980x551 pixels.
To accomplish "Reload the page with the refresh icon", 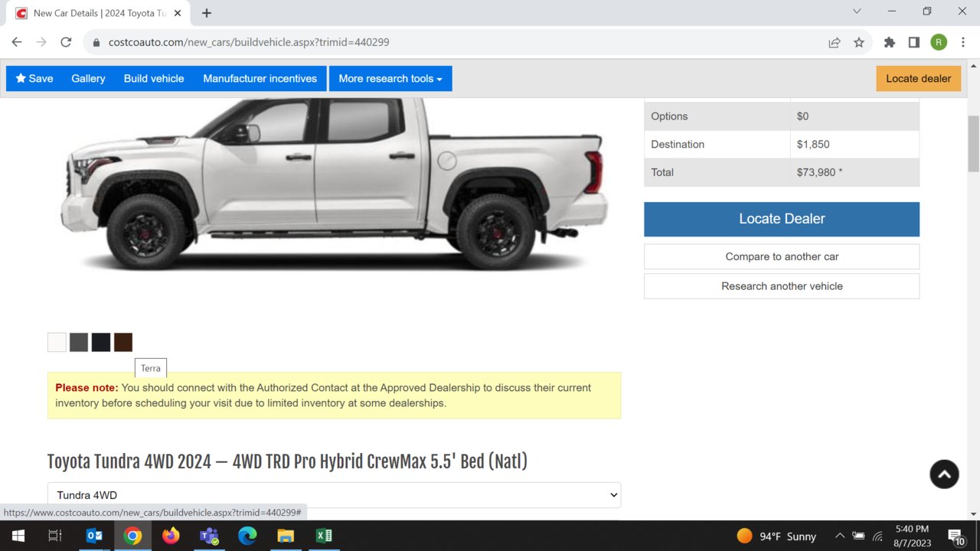I will coord(66,42).
